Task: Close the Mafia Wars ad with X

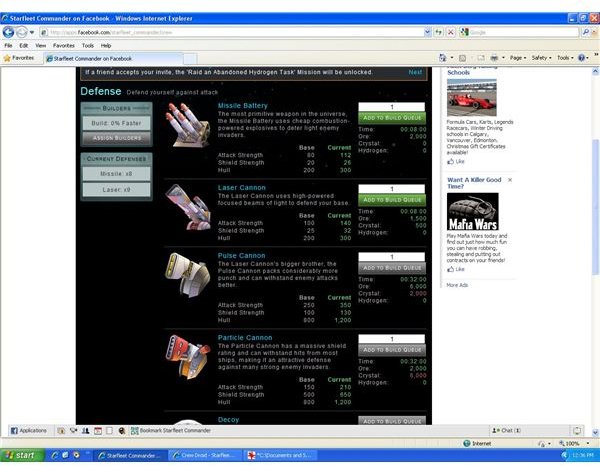Action: (x=510, y=180)
